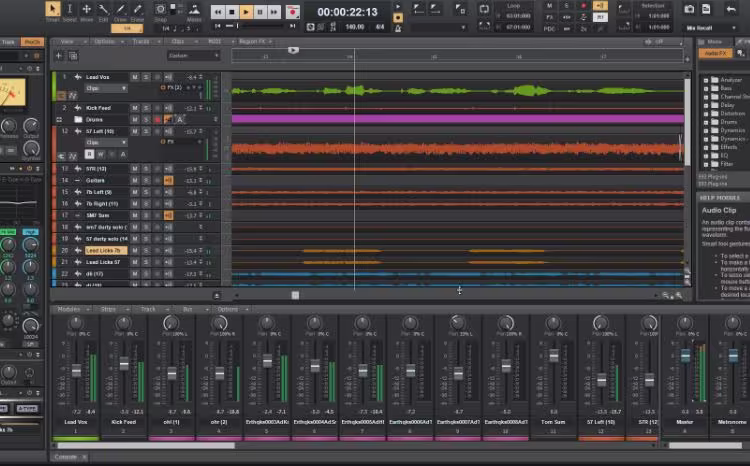The image size is (750, 466).
Task: Adjust the Master bus fader
Action: [685, 355]
